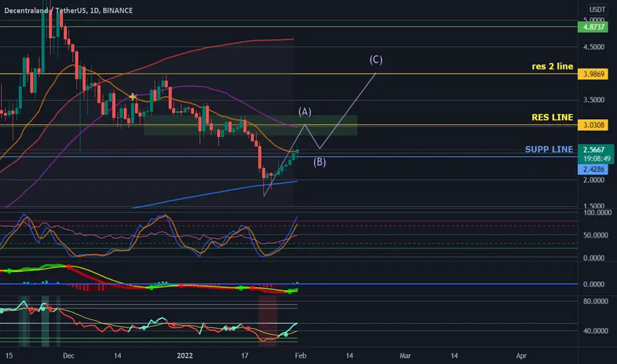Click the Mar date on time axis
The image size is (617, 364).
(405, 356)
